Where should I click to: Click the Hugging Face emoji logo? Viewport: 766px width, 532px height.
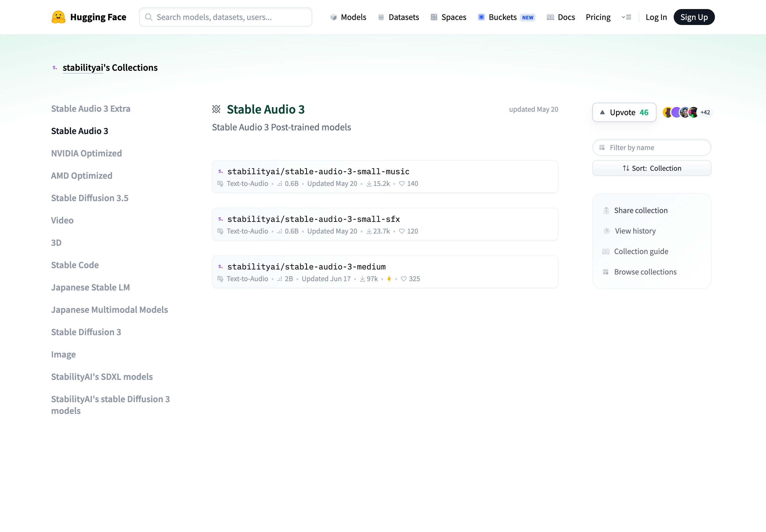click(58, 17)
